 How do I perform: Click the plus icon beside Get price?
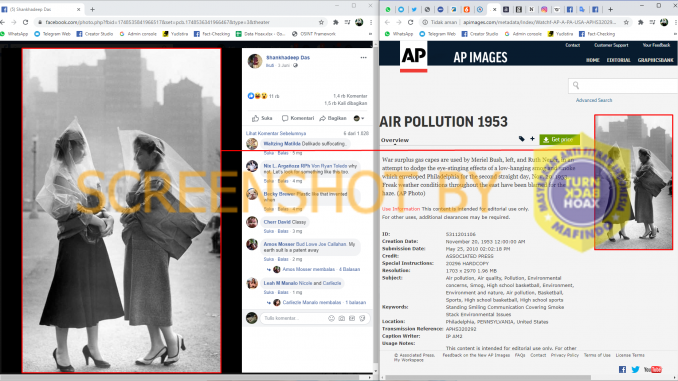click(532, 139)
